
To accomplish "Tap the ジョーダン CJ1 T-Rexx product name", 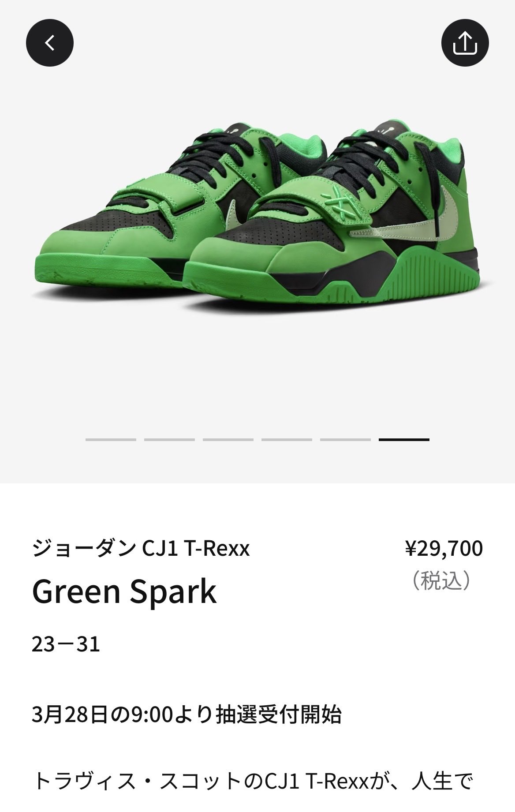I will pyautogui.click(x=141, y=549).
